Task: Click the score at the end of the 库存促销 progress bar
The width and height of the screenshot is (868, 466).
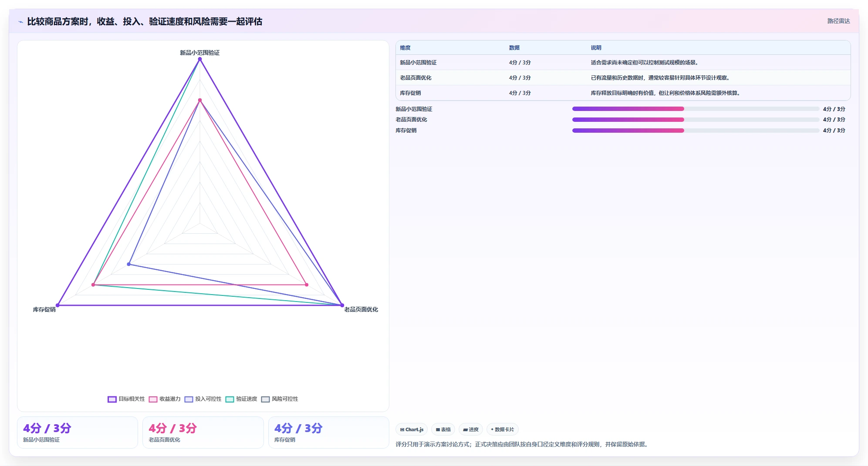Action: tap(834, 131)
